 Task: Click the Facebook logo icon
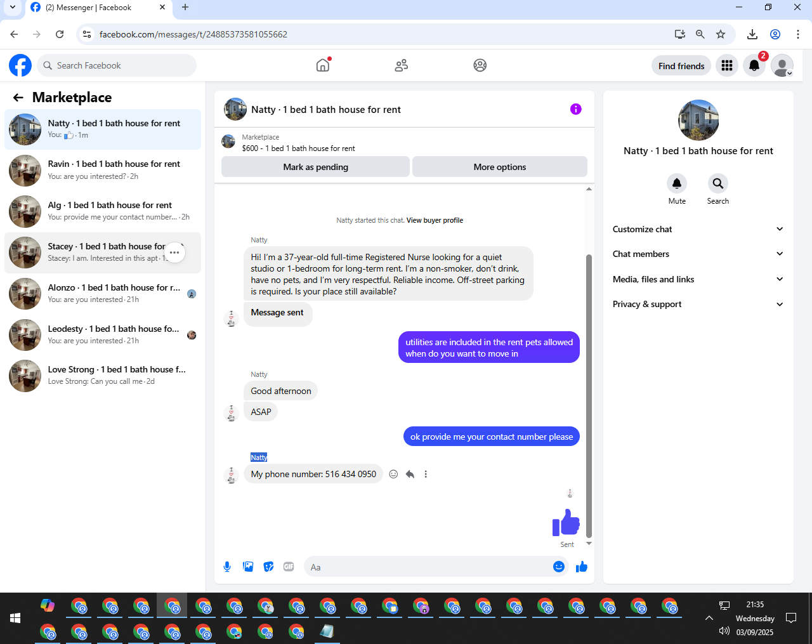(20, 65)
